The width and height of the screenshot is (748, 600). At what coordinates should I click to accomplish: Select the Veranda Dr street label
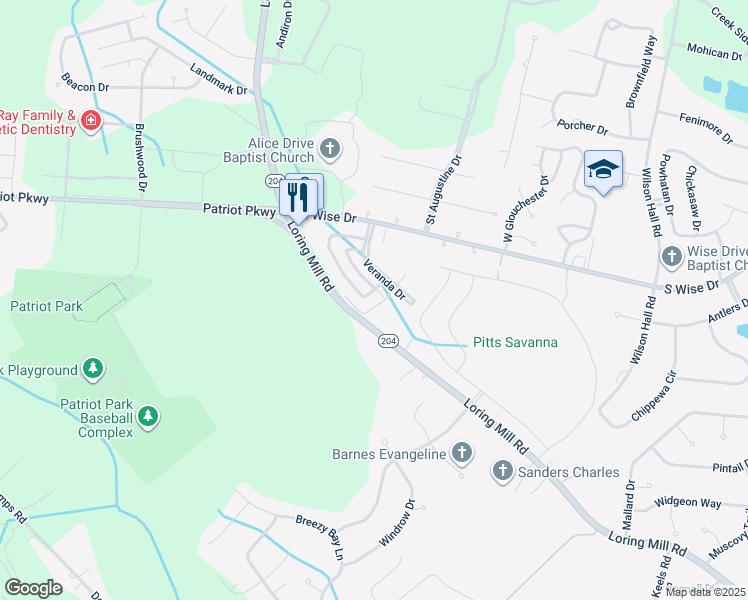pos(384,279)
